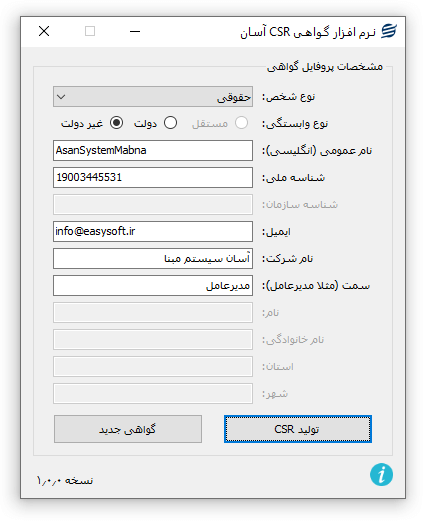Click the empty شهر city field
The image size is (424, 522).
tap(153, 394)
